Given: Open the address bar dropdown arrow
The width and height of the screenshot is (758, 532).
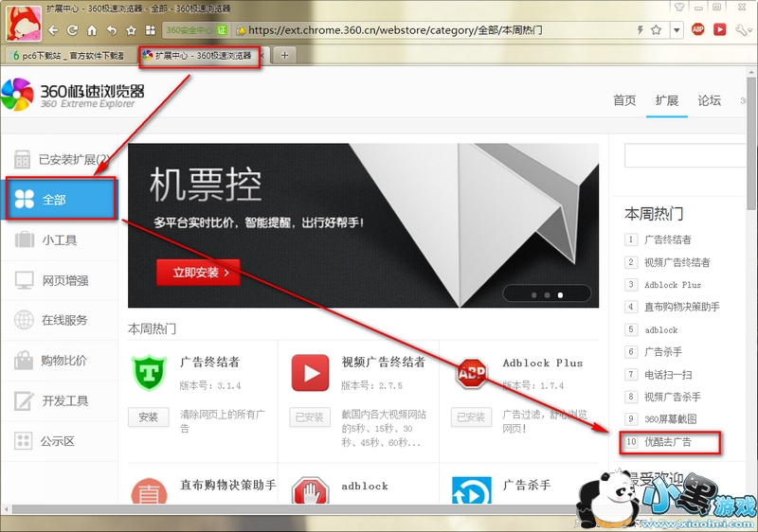Looking at the screenshot, I should coord(677,30).
